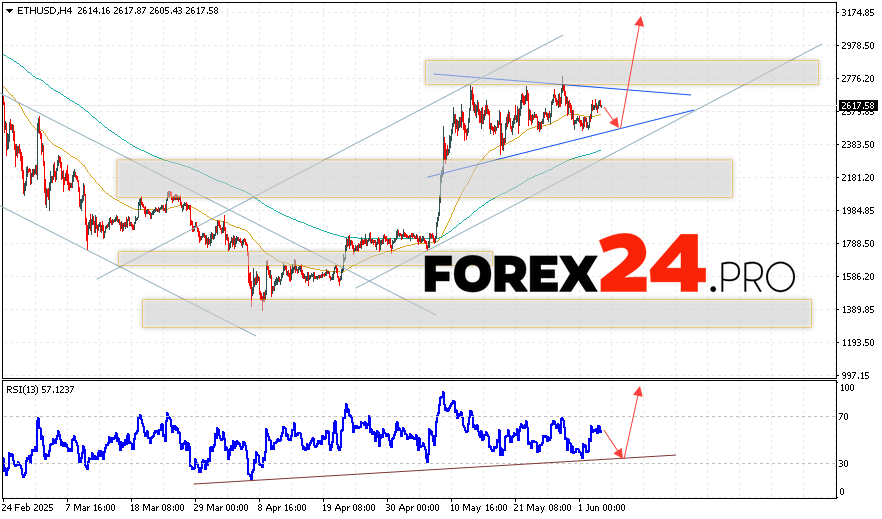Select the 19 Apr 08:00 time label
882x519 pixels.
tap(349, 508)
